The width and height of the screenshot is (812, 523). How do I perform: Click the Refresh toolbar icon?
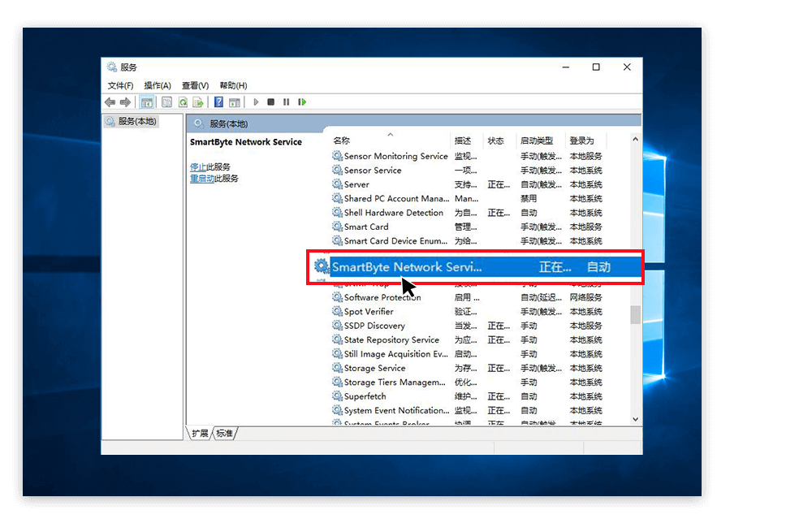183,102
